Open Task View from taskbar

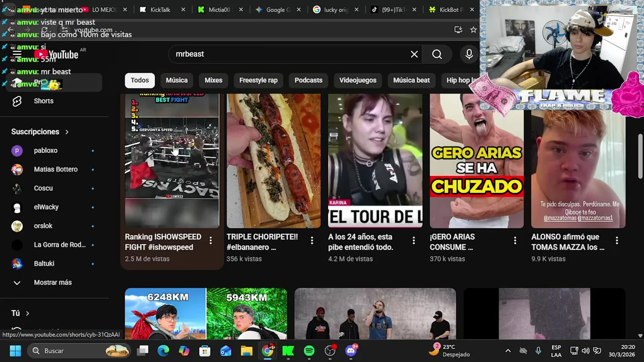coord(143,350)
